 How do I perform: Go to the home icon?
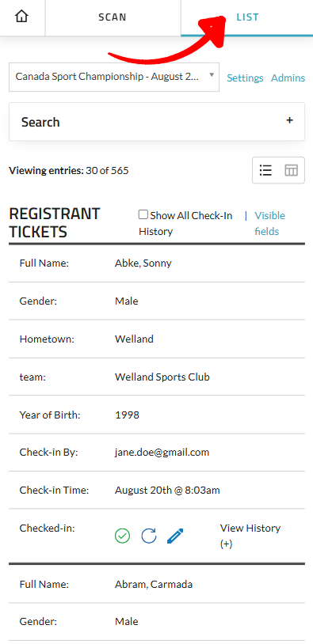click(22, 17)
